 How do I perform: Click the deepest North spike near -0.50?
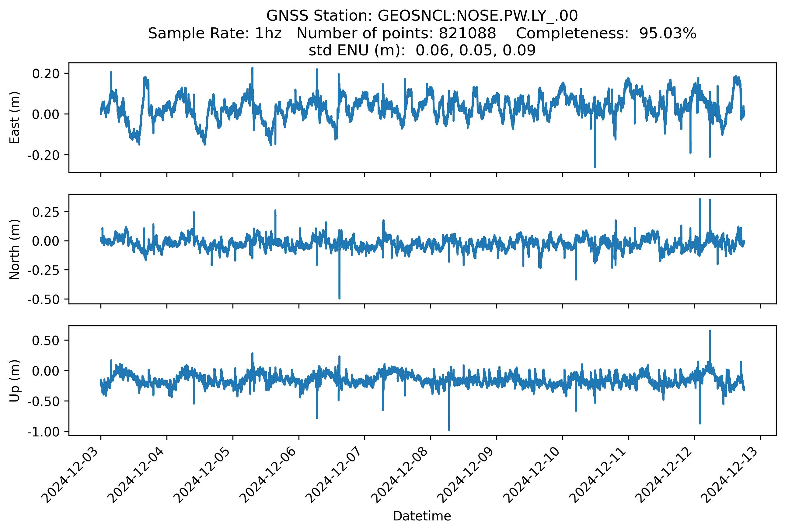click(340, 298)
